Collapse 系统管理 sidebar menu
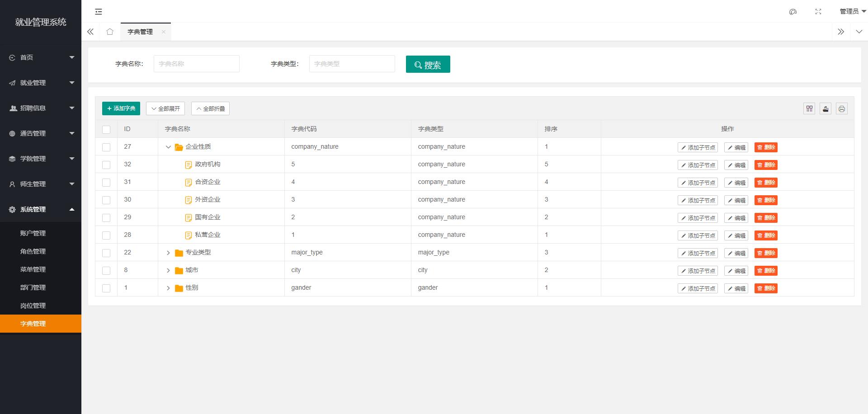This screenshot has height=414, width=868. tap(41, 209)
